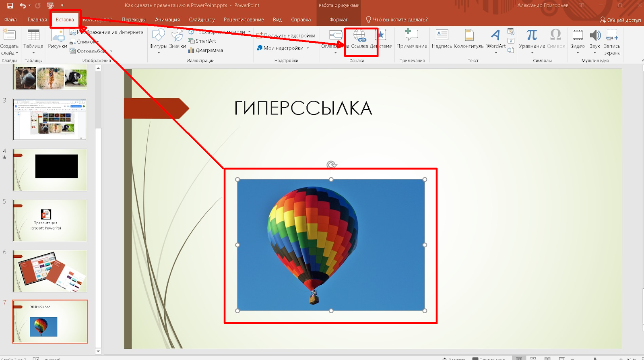The height and width of the screenshot is (360, 644).
Task: Open the Таблица table dropdown
Action: point(33,53)
